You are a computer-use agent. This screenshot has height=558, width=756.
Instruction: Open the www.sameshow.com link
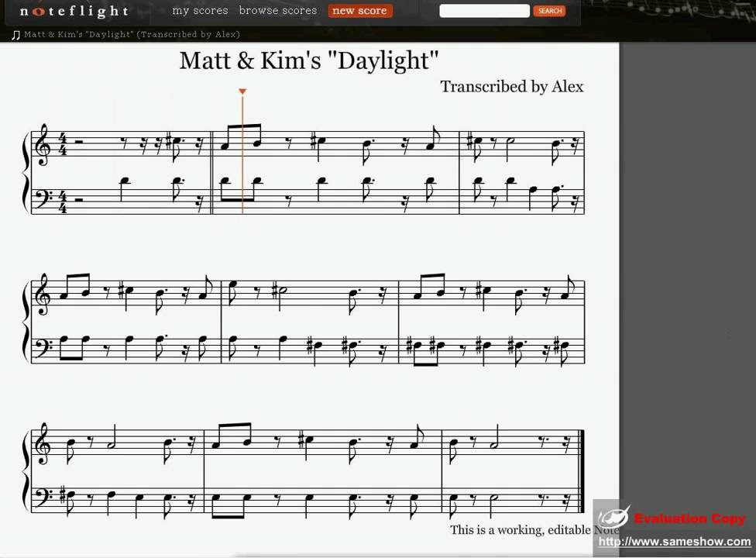[675, 542]
